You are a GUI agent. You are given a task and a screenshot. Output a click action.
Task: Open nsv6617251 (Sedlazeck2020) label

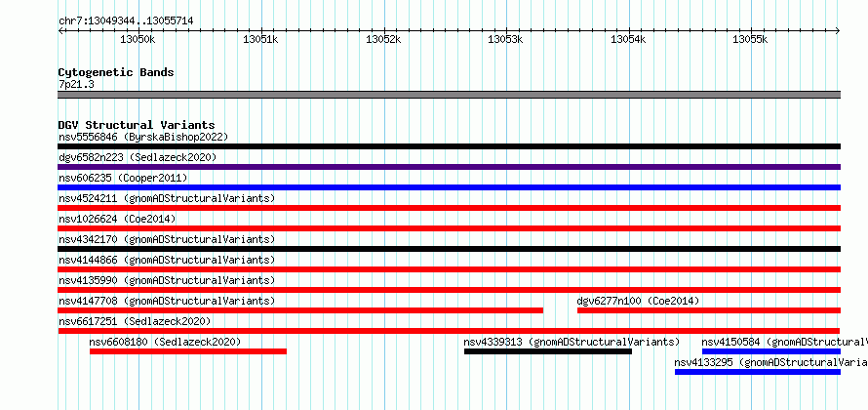[135, 321]
